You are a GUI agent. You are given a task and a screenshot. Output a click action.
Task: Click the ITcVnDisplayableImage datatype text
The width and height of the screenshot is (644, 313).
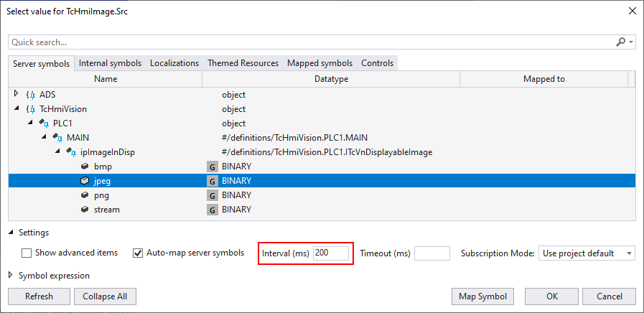point(327,152)
